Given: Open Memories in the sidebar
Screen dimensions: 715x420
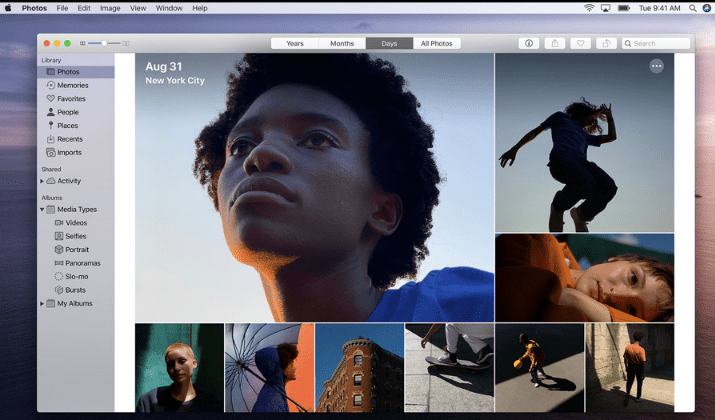Looking at the screenshot, I should [x=71, y=85].
